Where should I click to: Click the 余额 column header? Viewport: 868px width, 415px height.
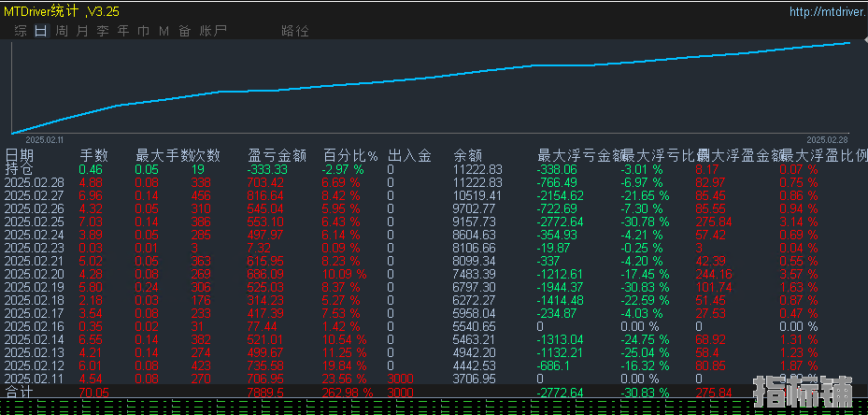pos(468,155)
